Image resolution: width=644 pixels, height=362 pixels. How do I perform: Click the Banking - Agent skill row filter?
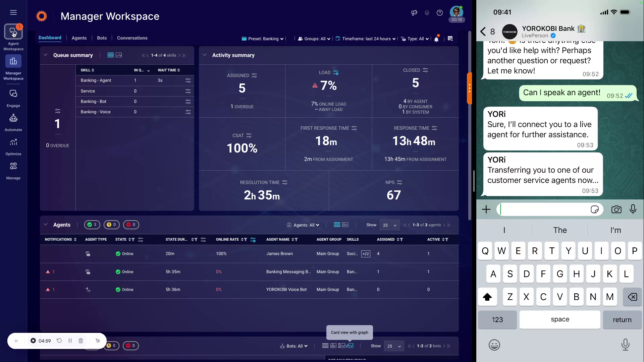pyautogui.click(x=188, y=80)
